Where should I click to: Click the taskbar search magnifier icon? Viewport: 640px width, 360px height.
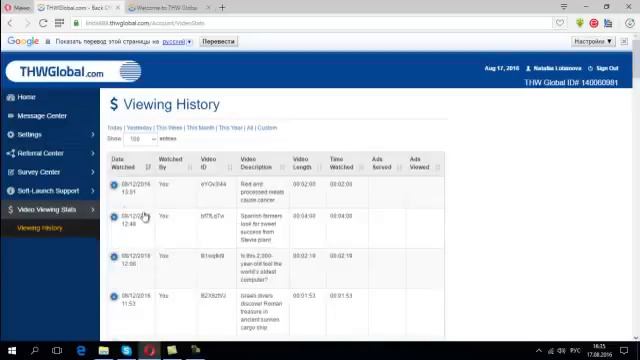(x=35, y=351)
